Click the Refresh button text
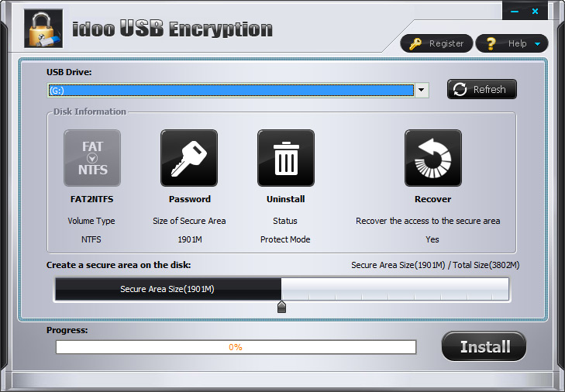This screenshot has height=392, width=565. pyautogui.click(x=489, y=90)
